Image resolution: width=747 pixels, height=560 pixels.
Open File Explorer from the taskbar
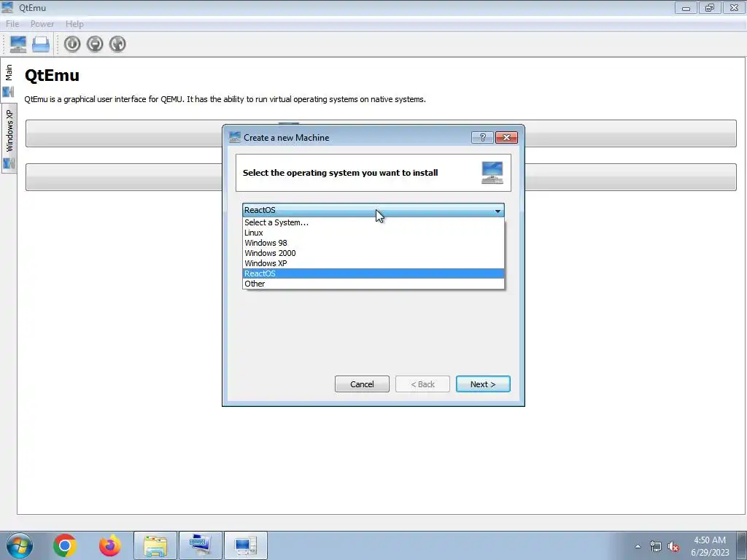(155, 545)
